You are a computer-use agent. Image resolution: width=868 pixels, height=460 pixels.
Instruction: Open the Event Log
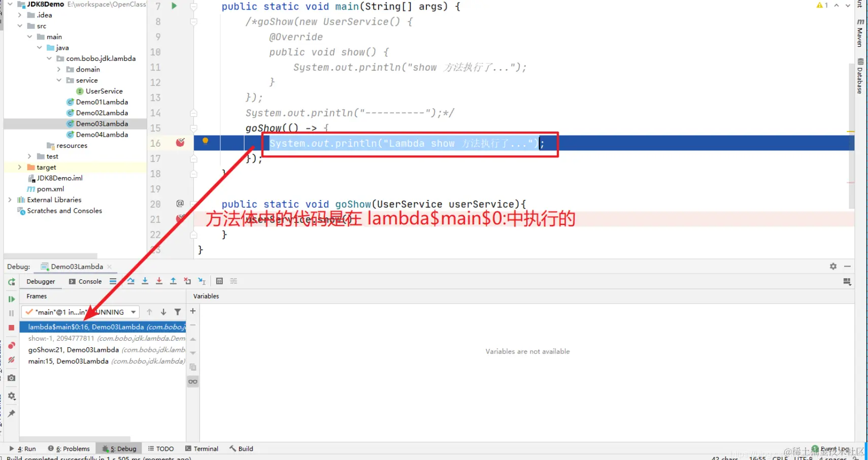coord(830,449)
